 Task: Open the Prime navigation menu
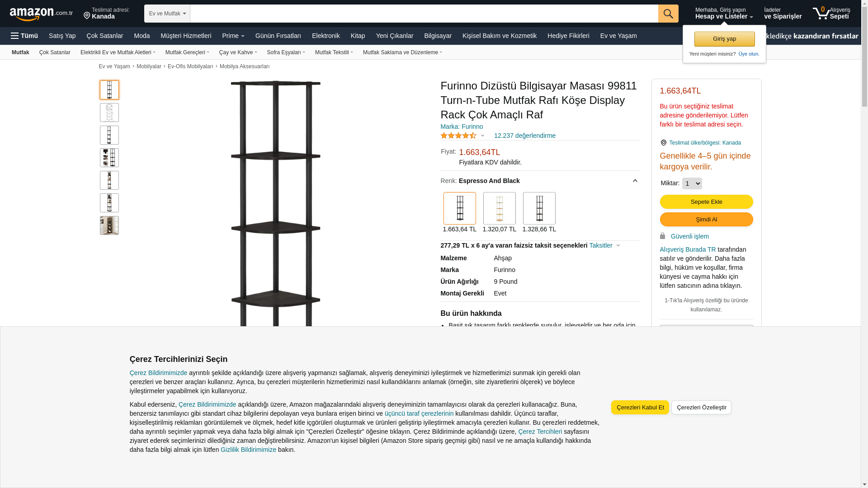coord(233,36)
